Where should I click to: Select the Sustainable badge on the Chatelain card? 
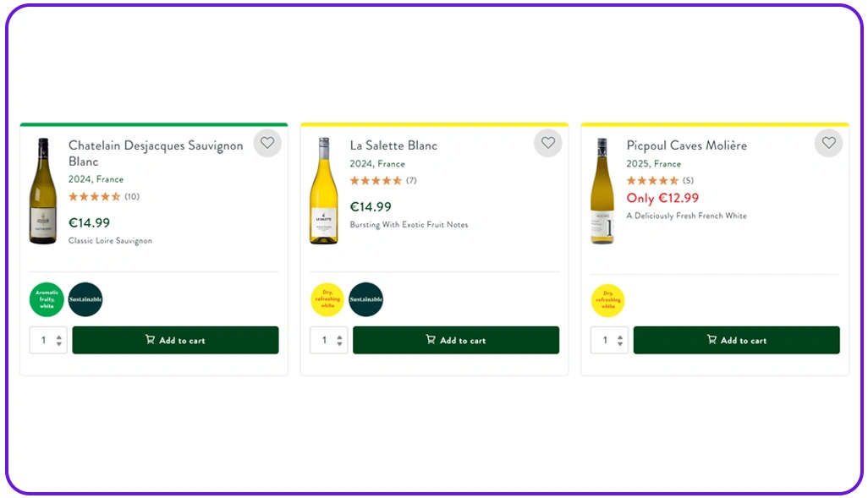click(x=85, y=299)
